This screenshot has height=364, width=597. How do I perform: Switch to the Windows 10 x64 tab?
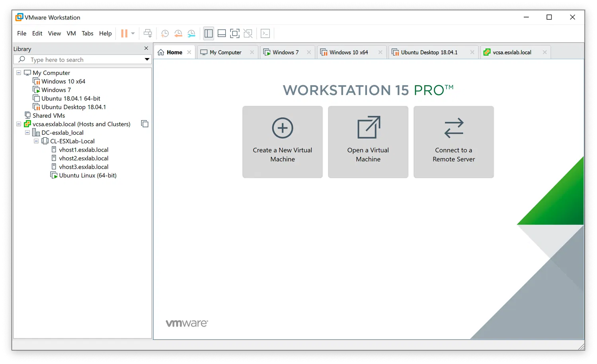coord(349,52)
